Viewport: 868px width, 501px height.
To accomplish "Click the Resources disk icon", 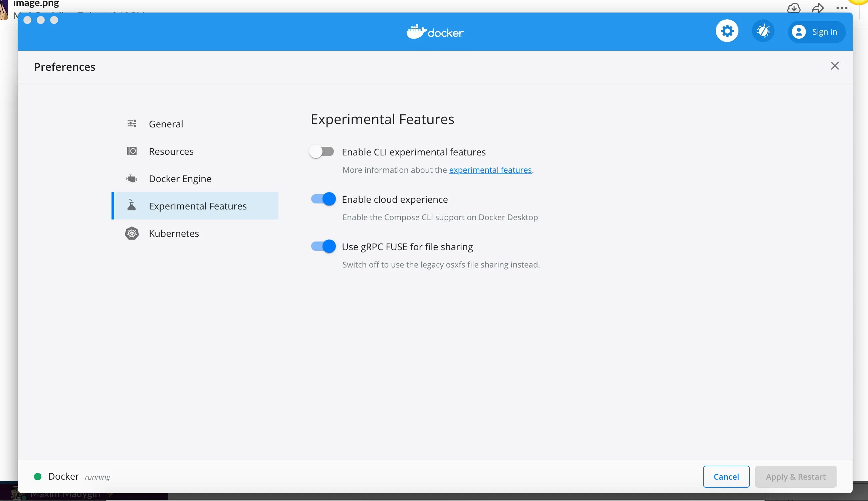I will 132,151.
